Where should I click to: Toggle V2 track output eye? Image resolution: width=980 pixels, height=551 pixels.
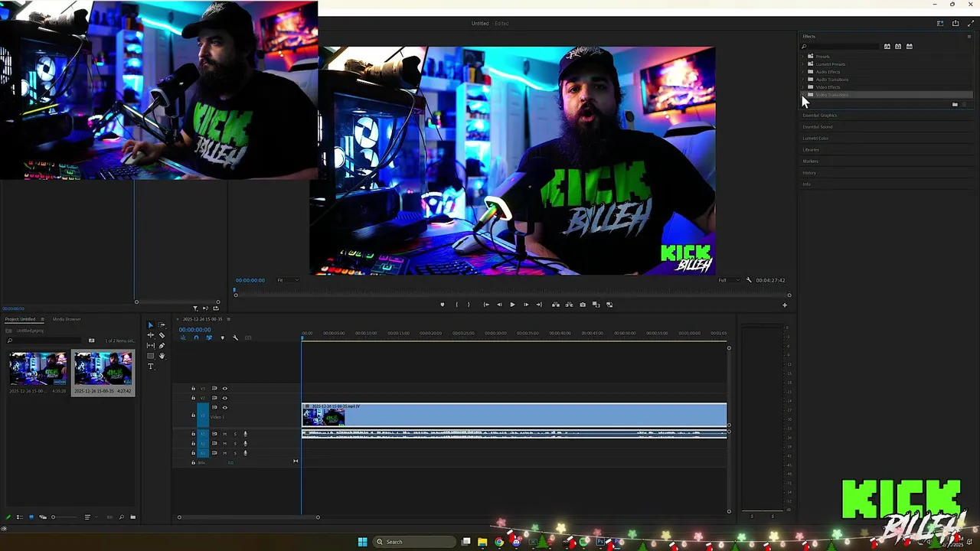[x=224, y=398]
